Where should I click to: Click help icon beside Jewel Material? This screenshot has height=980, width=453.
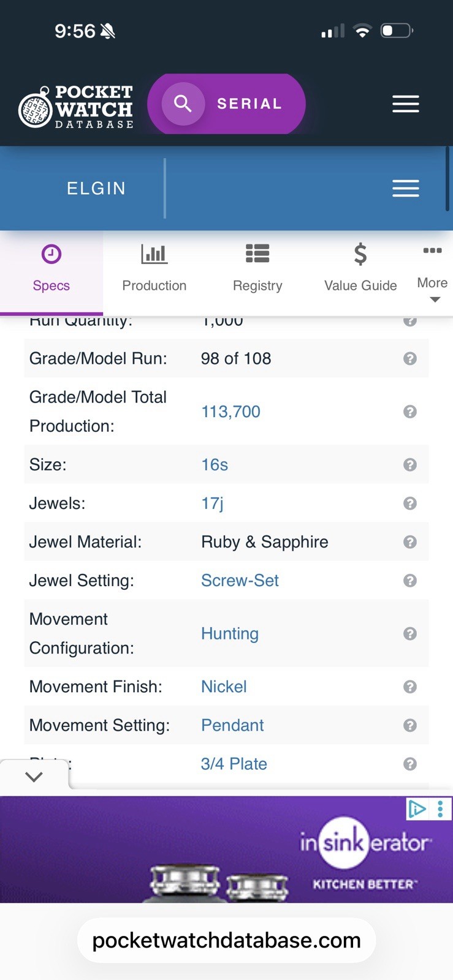(410, 541)
